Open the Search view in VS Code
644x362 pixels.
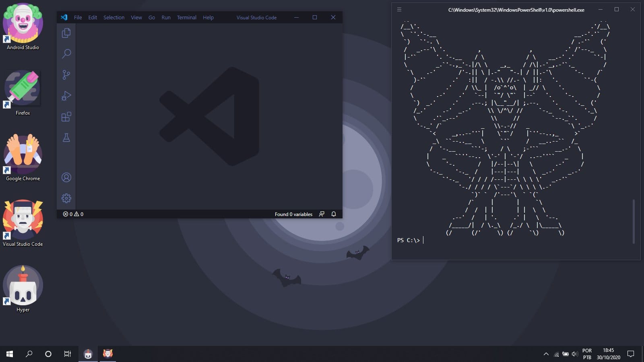coord(66,53)
